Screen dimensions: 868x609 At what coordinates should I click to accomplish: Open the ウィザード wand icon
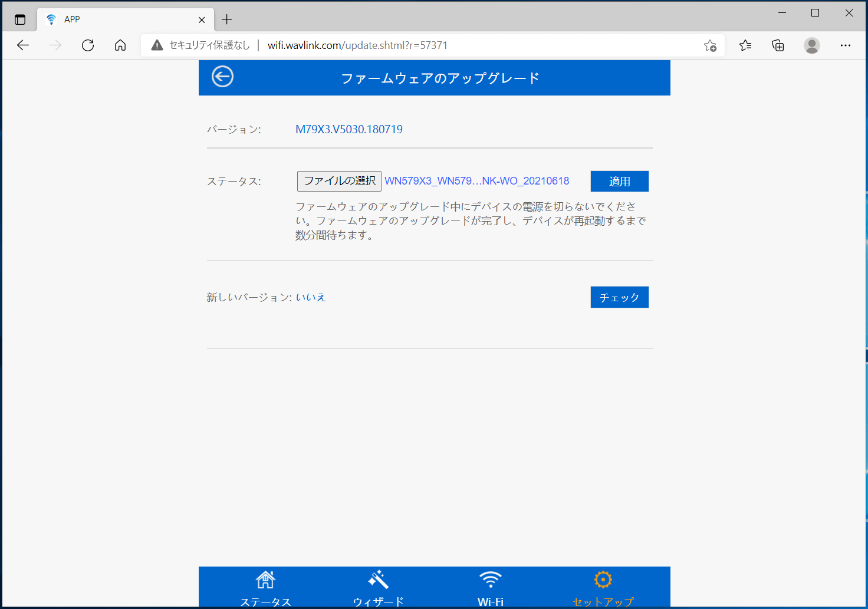378,580
